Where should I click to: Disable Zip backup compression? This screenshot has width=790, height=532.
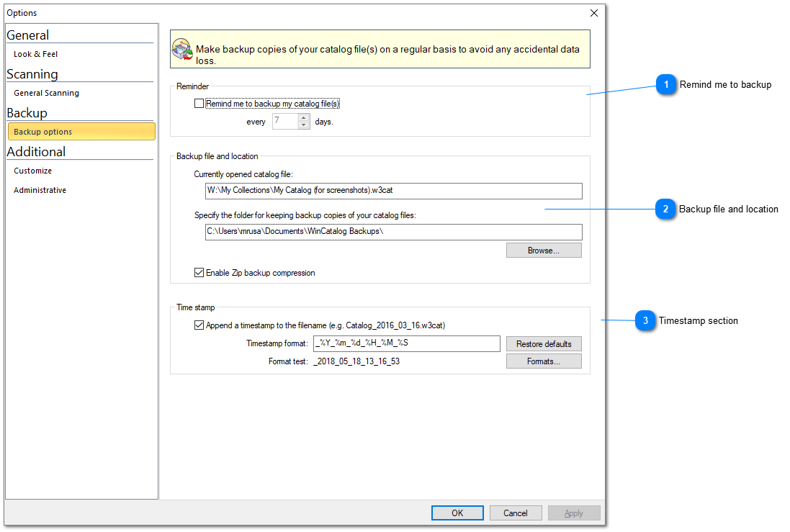199,272
